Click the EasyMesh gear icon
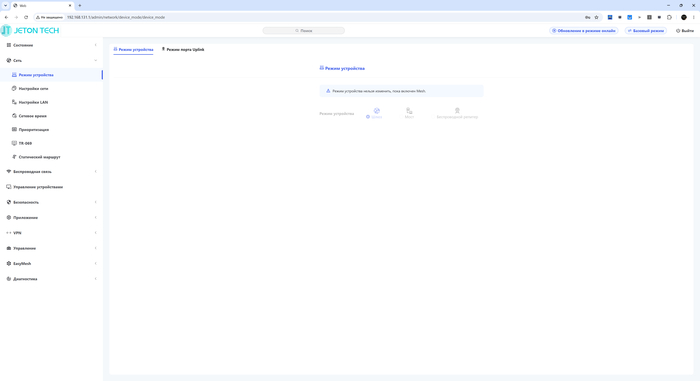 point(8,264)
